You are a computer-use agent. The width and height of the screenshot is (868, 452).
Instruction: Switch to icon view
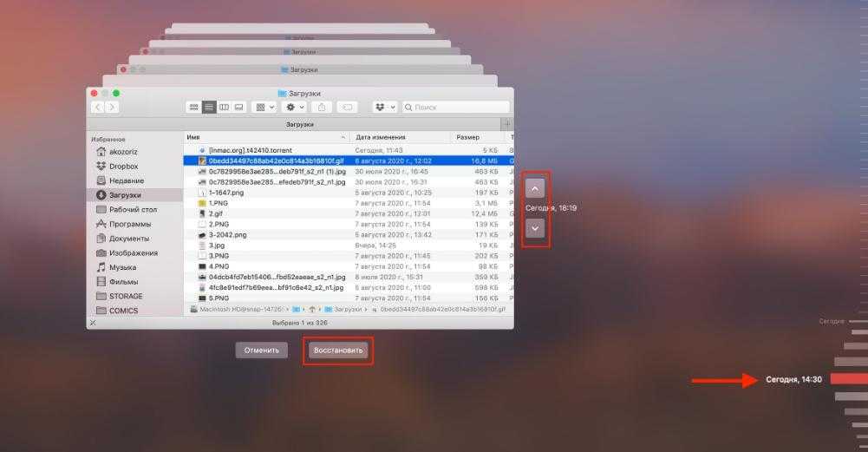[x=193, y=107]
